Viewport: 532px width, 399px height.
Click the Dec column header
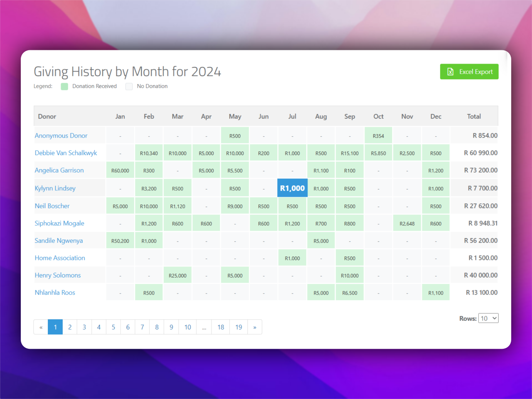(436, 116)
